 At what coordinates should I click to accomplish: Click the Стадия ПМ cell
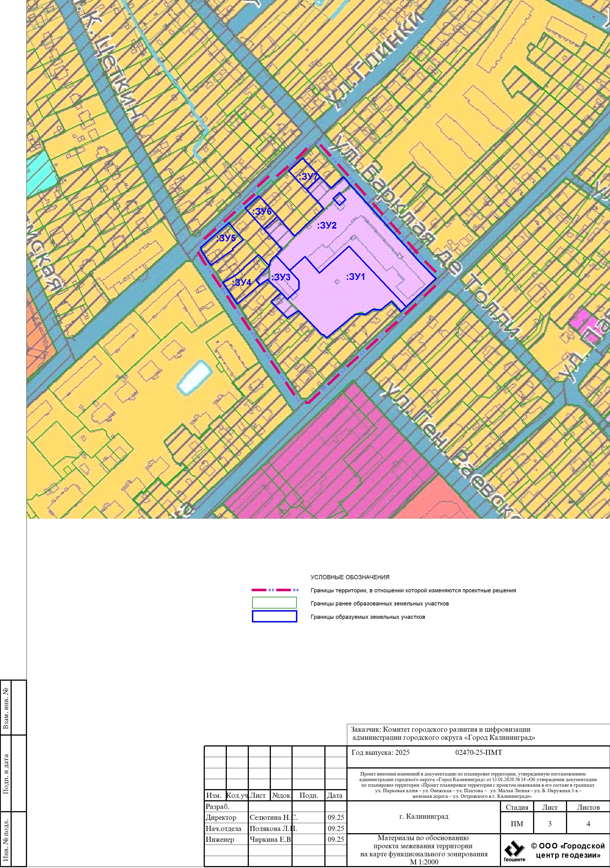point(517,824)
